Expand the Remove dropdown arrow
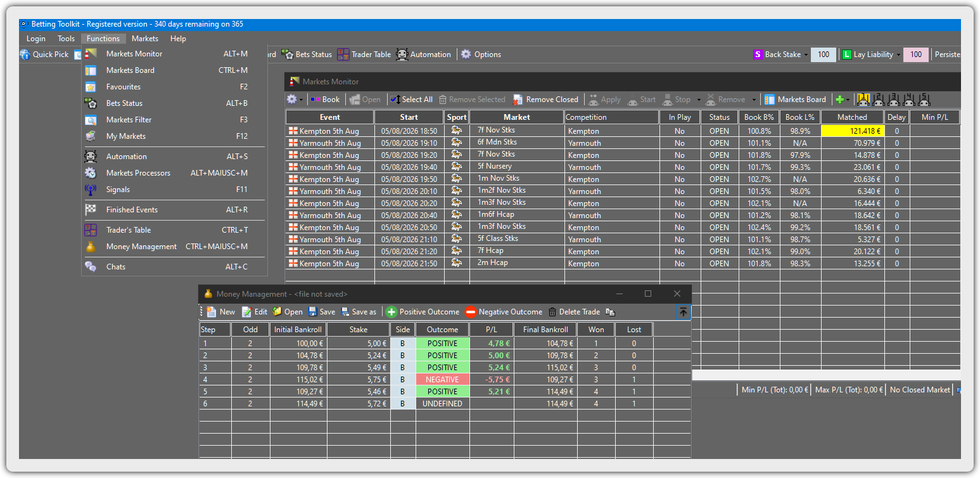 coord(754,100)
